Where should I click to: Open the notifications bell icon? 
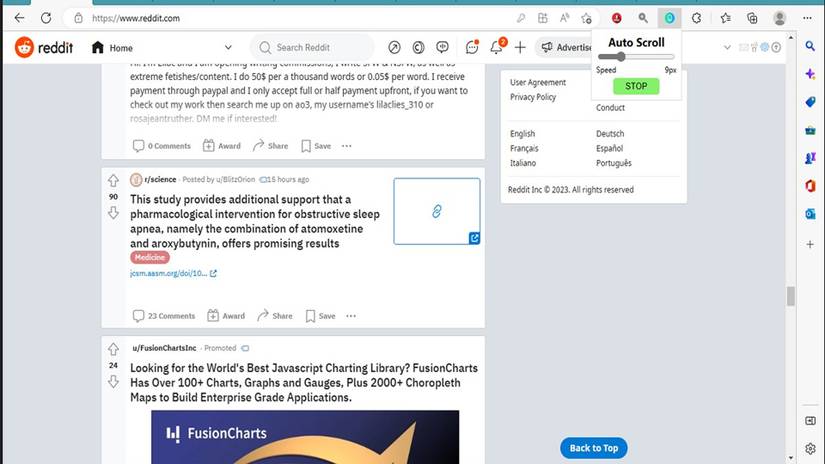click(x=496, y=47)
